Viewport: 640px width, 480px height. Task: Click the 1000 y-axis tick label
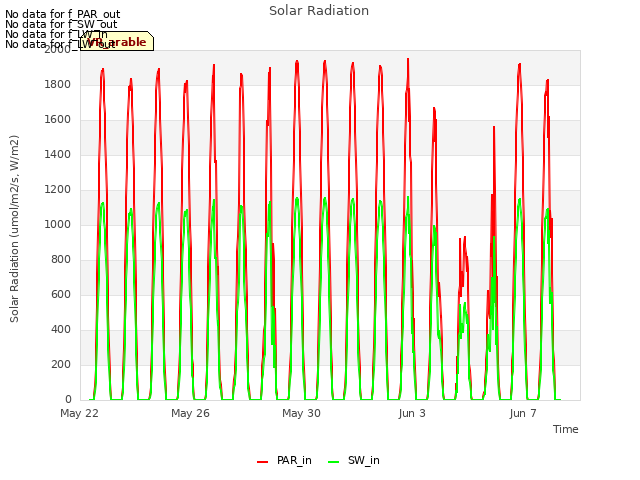(58, 224)
